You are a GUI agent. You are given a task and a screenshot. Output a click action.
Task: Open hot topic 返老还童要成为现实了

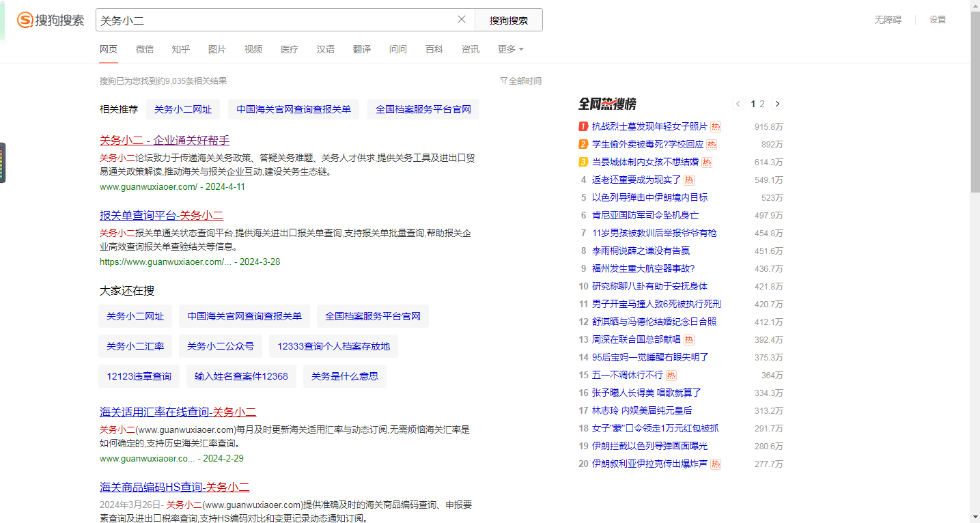point(636,180)
